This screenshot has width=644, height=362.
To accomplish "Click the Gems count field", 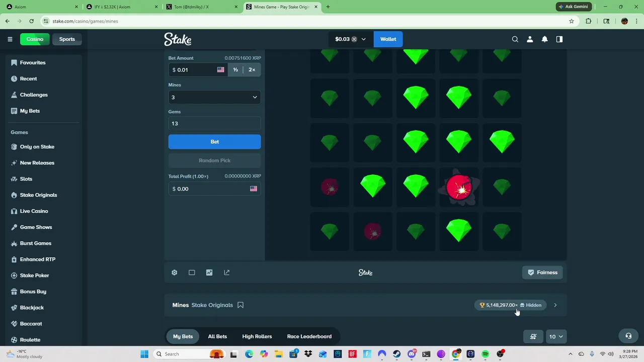I will click(214, 124).
